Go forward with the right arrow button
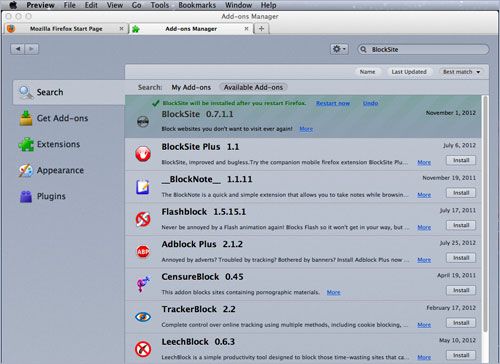Screen dimensions: 500x364 click(x=32, y=49)
